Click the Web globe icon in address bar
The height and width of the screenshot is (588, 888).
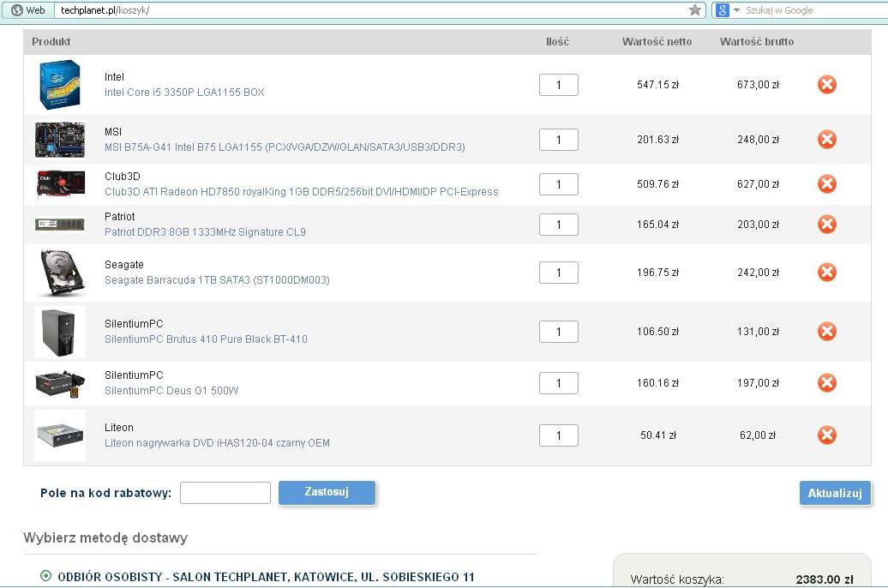coord(17,10)
